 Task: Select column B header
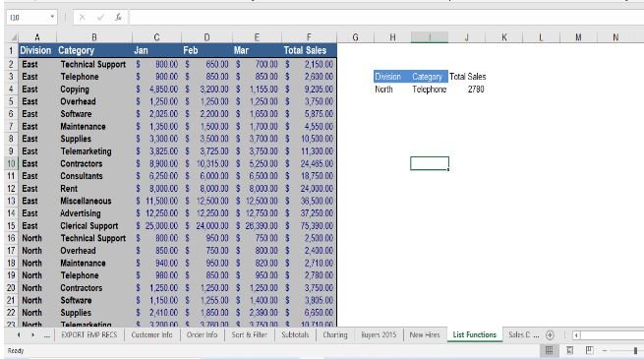coord(94,37)
